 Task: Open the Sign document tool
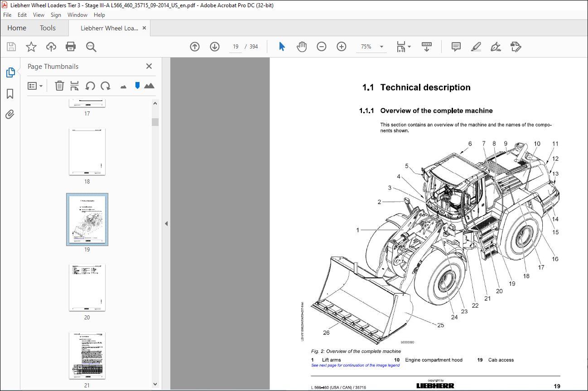pos(496,47)
